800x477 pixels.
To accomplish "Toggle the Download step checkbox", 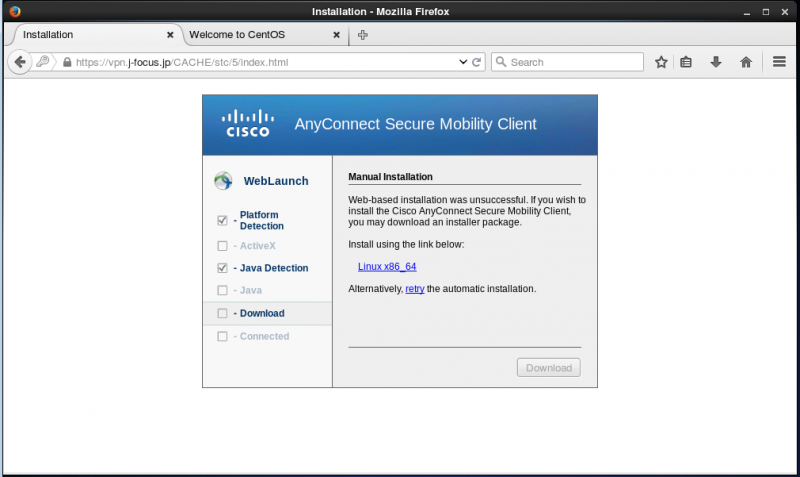I will click(222, 313).
